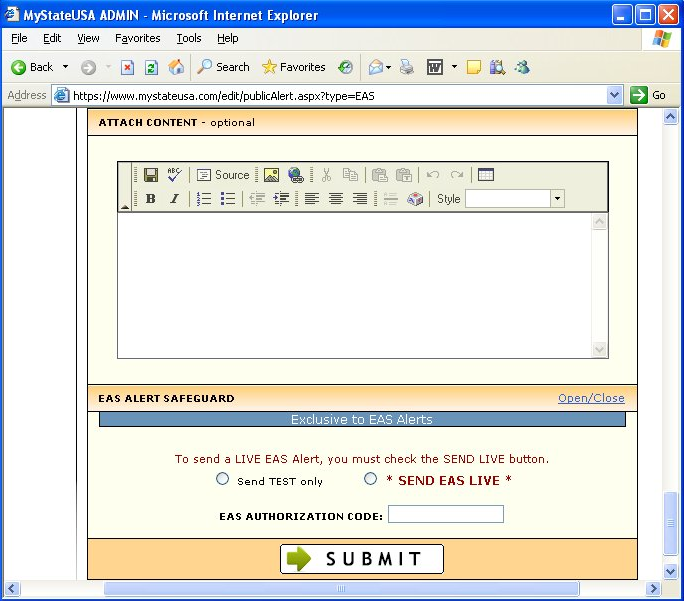Click the Save icon in the editor toolbar
Image resolution: width=684 pixels, height=601 pixels.
coord(151,175)
